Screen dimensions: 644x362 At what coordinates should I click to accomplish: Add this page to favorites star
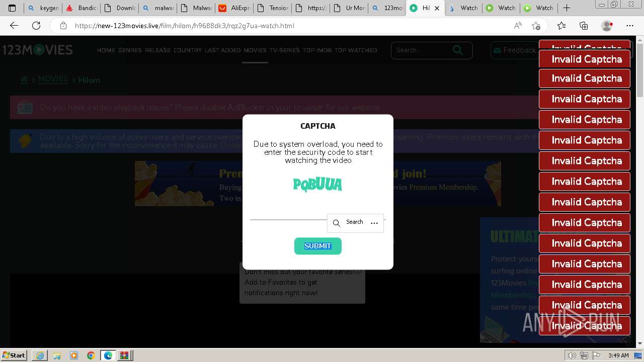click(x=536, y=26)
